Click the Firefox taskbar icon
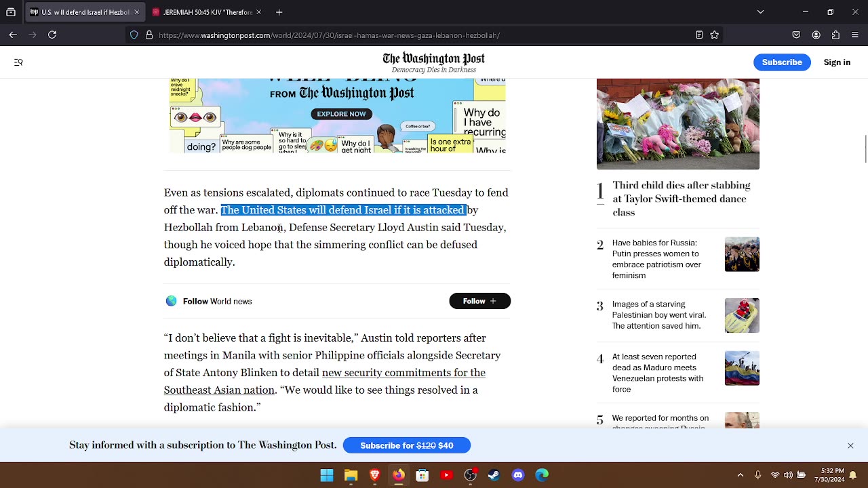Screen dimensions: 868x488 (x=398, y=475)
